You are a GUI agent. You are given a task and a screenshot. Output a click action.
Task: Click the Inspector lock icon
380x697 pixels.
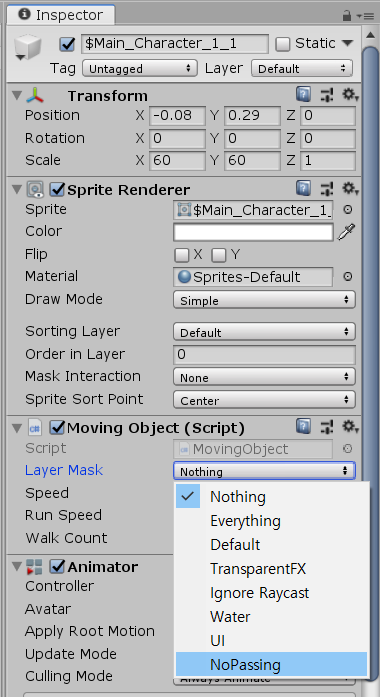click(x=347, y=16)
